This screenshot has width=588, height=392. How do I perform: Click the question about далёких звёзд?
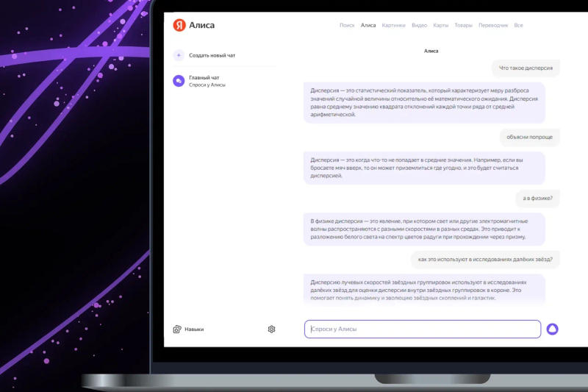tap(485, 260)
